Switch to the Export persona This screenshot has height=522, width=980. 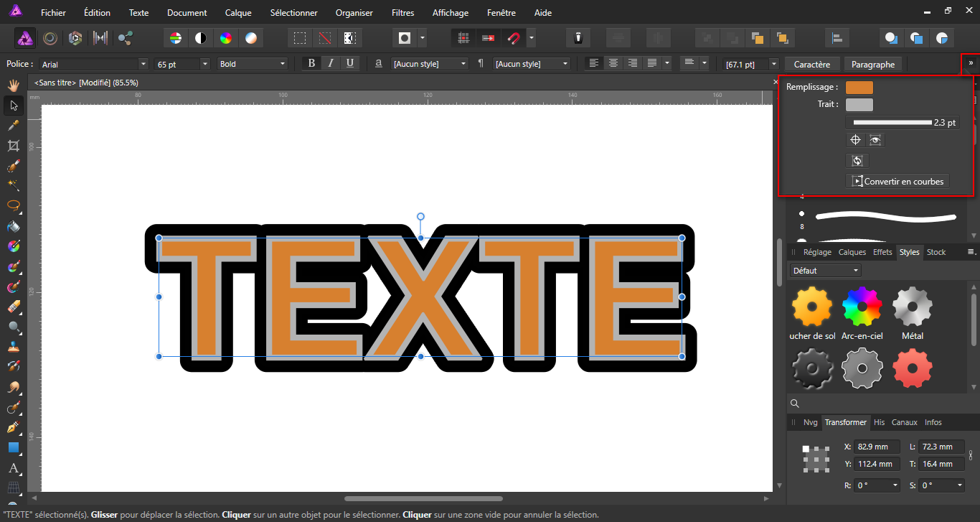pyautogui.click(x=126, y=37)
